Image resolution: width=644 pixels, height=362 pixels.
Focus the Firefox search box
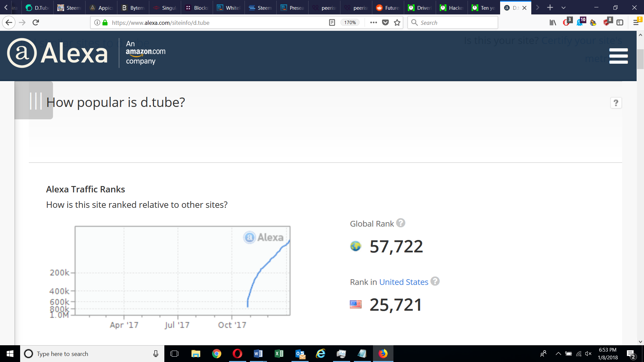[x=453, y=22]
